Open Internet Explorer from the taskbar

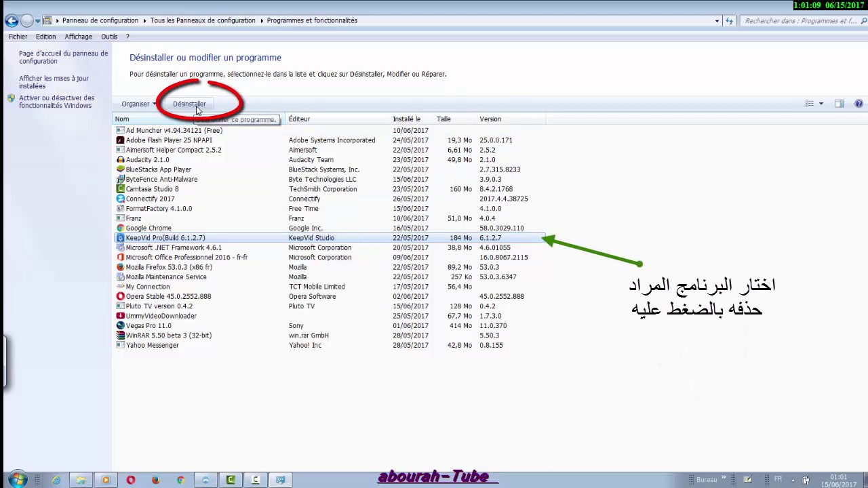coord(56,480)
